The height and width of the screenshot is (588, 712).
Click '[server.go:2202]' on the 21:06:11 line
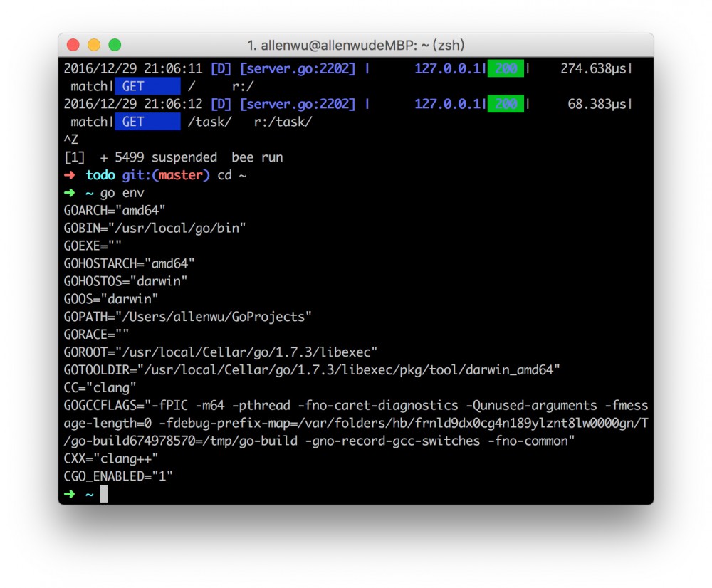[298, 68]
